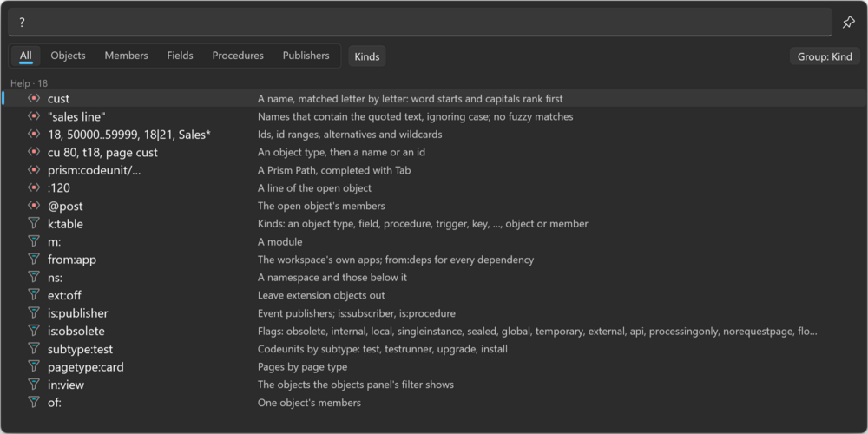Select the ':120' line example
The width and height of the screenshot is (868, 434).
pyautogui.click(x=59, y=187)
